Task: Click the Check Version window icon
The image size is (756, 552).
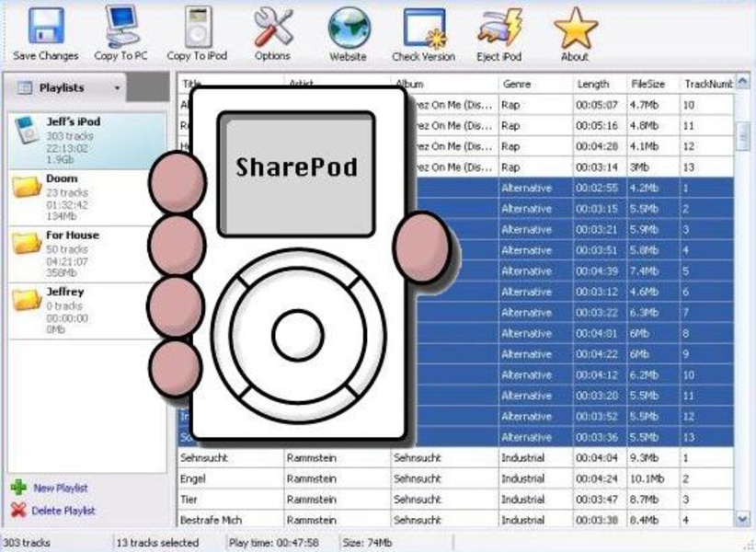Action: coord(425,29)
